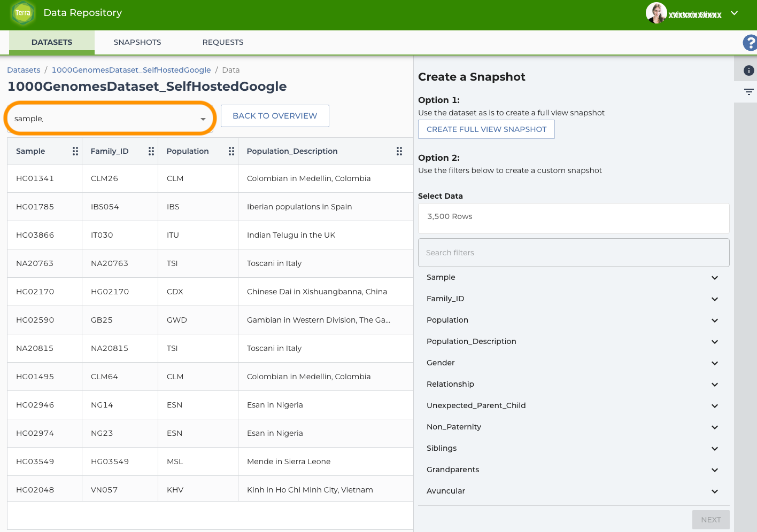Expand the Relationship filter

point(714,385)
